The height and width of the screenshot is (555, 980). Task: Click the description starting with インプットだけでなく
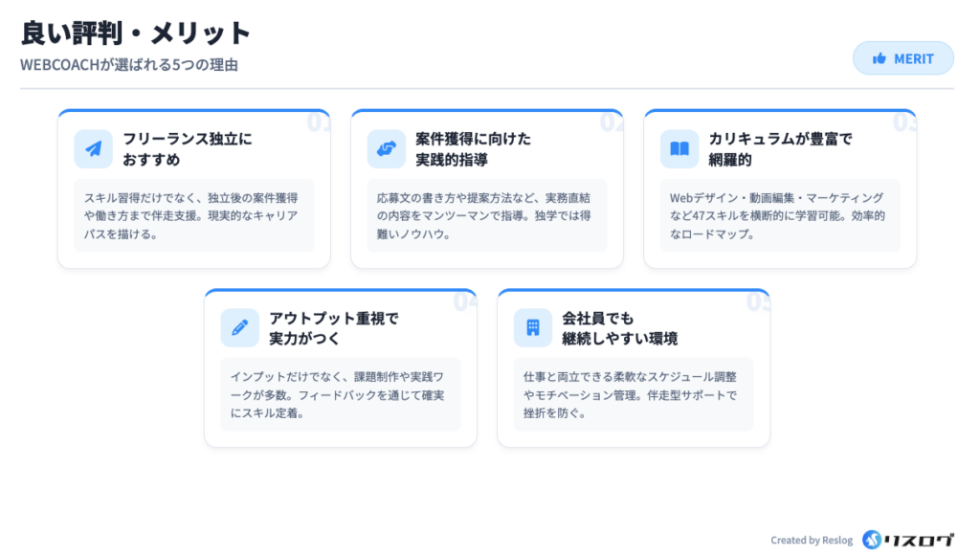coord(340,394)
